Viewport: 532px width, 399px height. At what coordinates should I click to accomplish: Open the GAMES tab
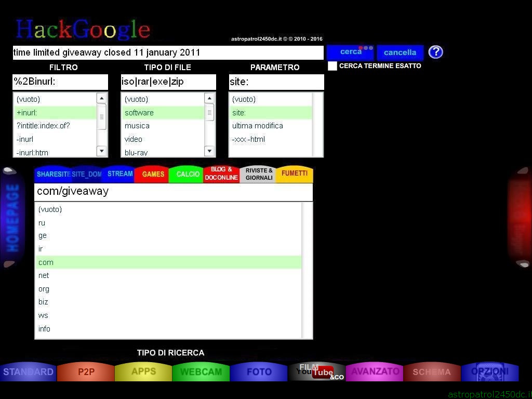(x=153, y=174)
